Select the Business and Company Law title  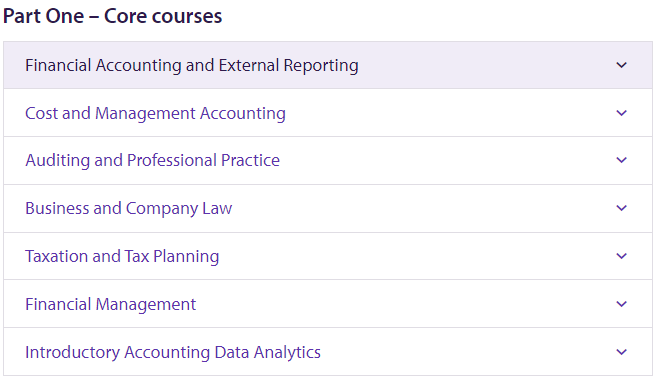[129, 208]
